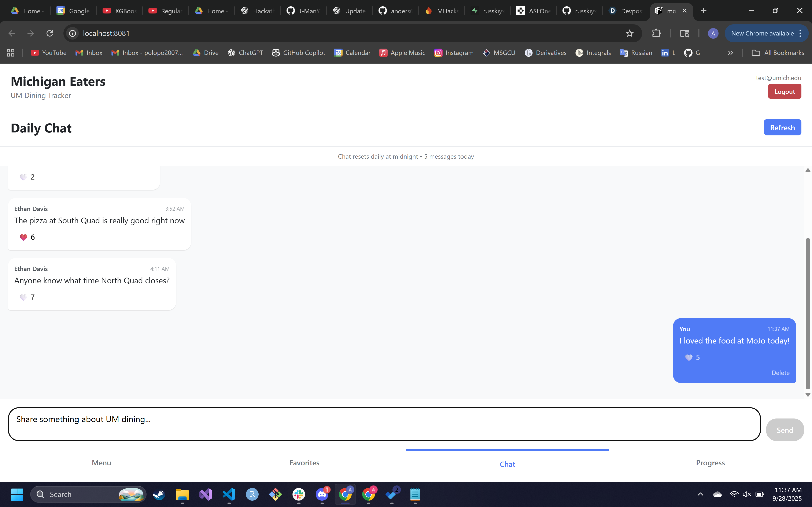Bookmark this page with the star icon

tap(630, 33)
